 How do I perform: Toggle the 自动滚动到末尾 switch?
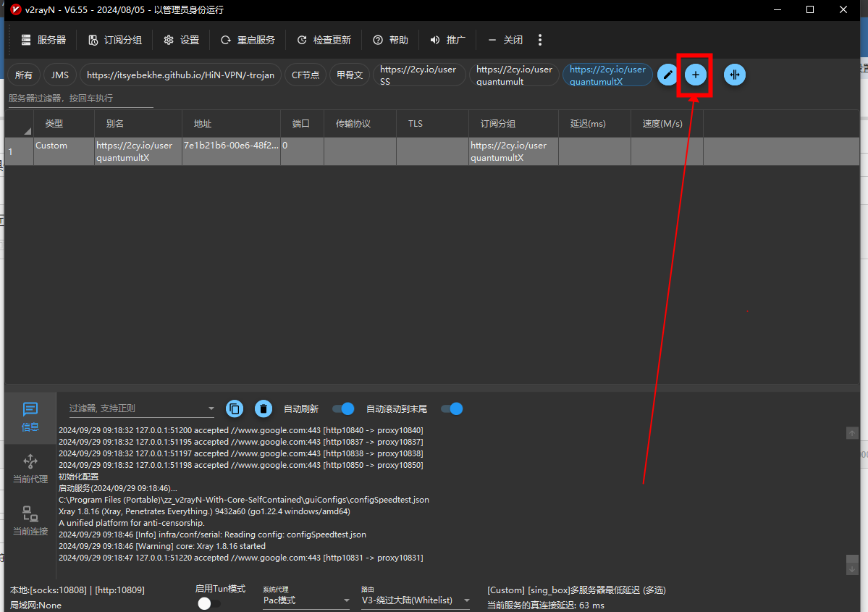pos(452,408)
